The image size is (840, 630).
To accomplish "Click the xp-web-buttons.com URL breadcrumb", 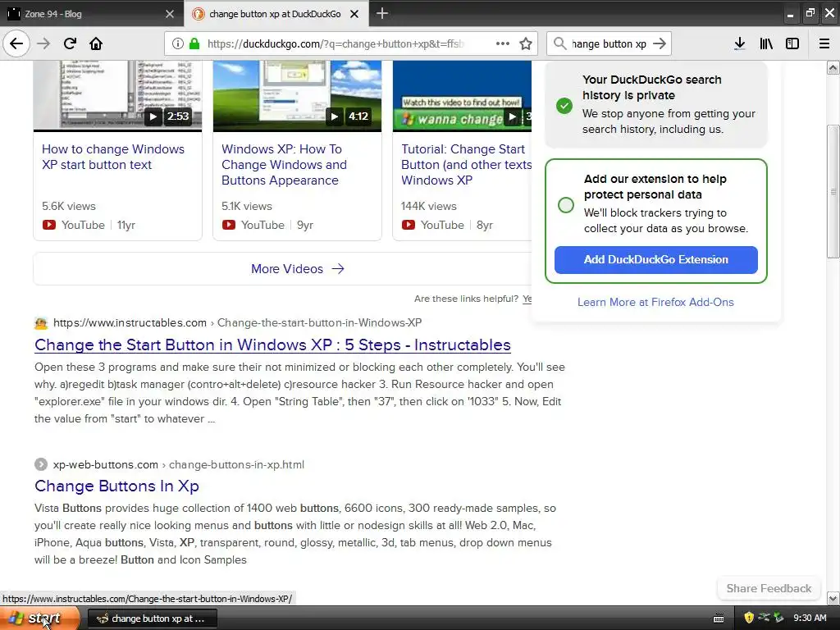I will pyautogui.click(x=178, y=464).
